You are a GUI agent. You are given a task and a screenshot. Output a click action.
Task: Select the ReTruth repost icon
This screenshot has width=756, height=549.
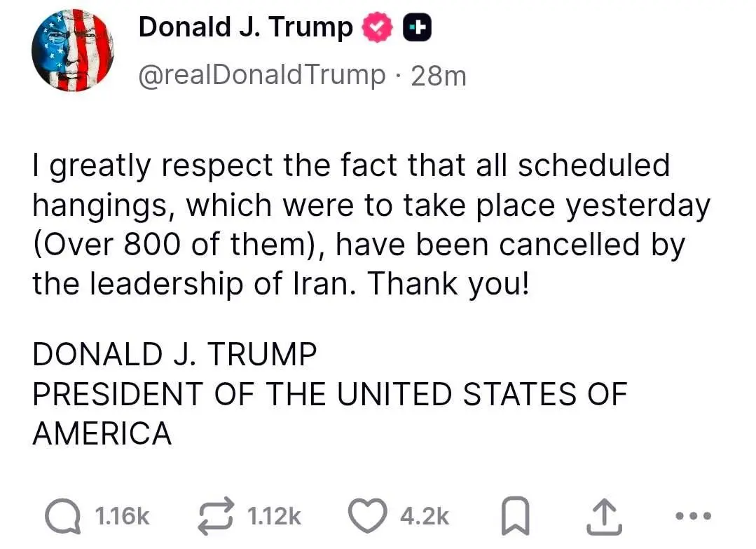217,516
